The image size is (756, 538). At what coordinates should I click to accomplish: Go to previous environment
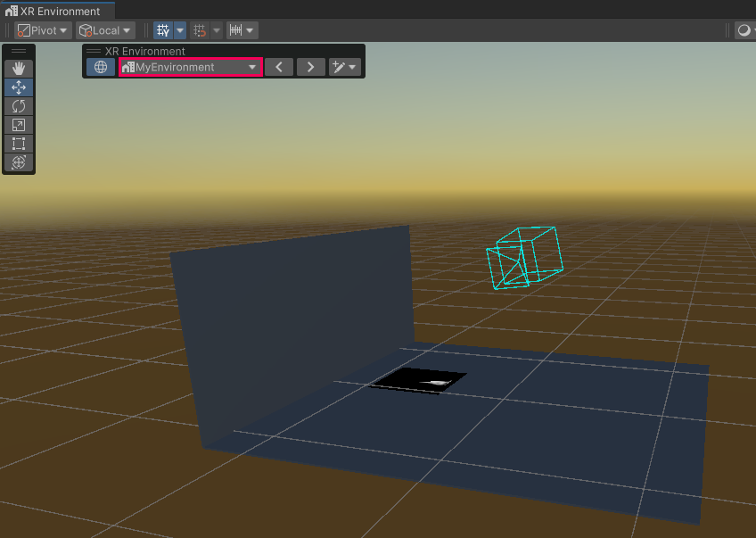[x=279, y=67]
